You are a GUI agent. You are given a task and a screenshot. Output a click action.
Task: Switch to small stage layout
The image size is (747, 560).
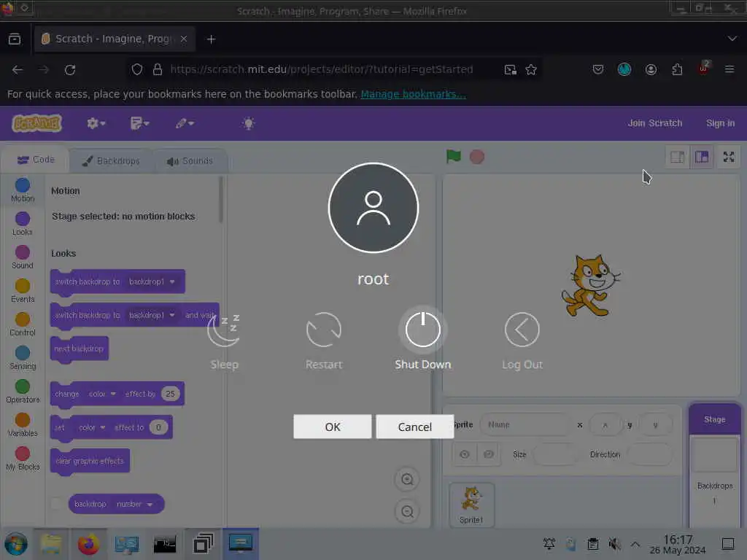point(678,157)
